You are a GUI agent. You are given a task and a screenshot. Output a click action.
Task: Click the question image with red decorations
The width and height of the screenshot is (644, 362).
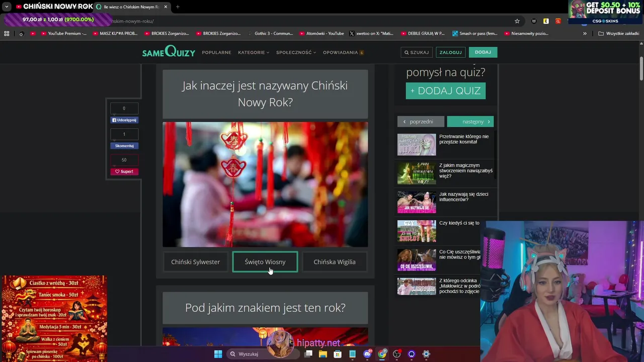pyautogui.click(x=265, y=185)
